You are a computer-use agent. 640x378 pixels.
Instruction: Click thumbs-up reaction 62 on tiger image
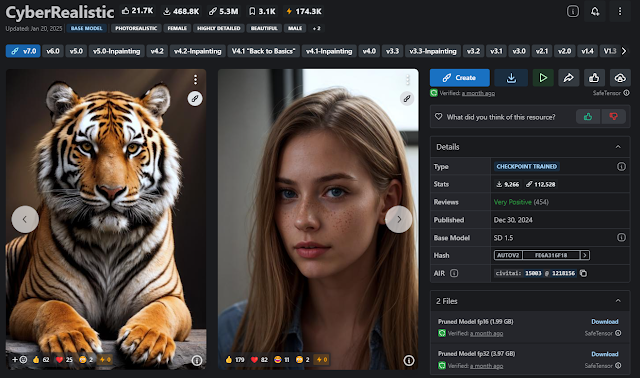click(41, 360)
